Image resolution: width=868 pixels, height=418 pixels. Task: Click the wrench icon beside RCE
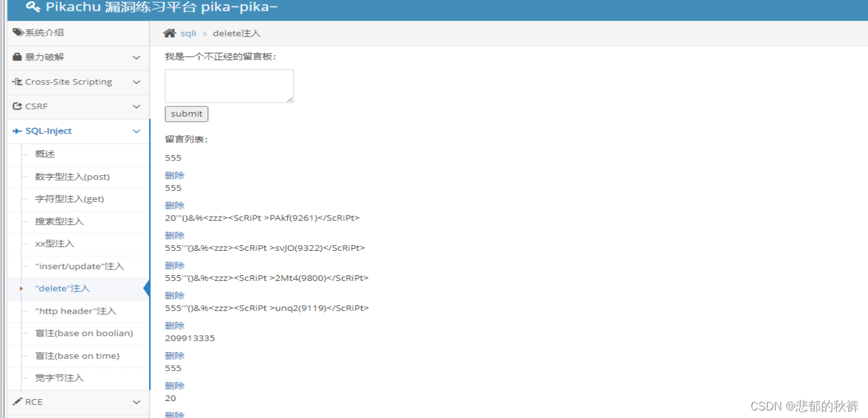pyautogui.click(x=16, y=402)
